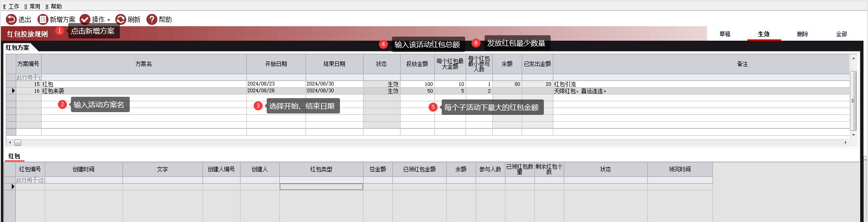Click the 已领红包数量 column header
Viewport: 868px width, 222px height.
(x=520, y=169)
